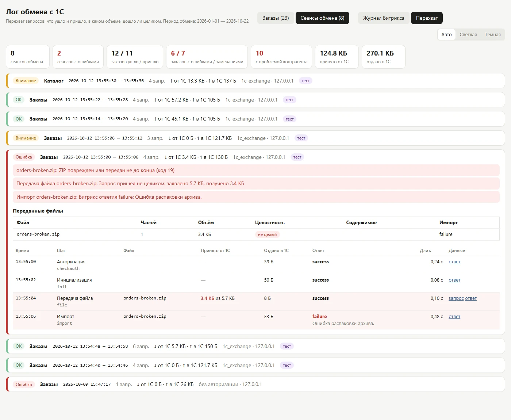511x420 pixels.
Task: Open the "Журнал Битрикса" tab
Action: 384,18
